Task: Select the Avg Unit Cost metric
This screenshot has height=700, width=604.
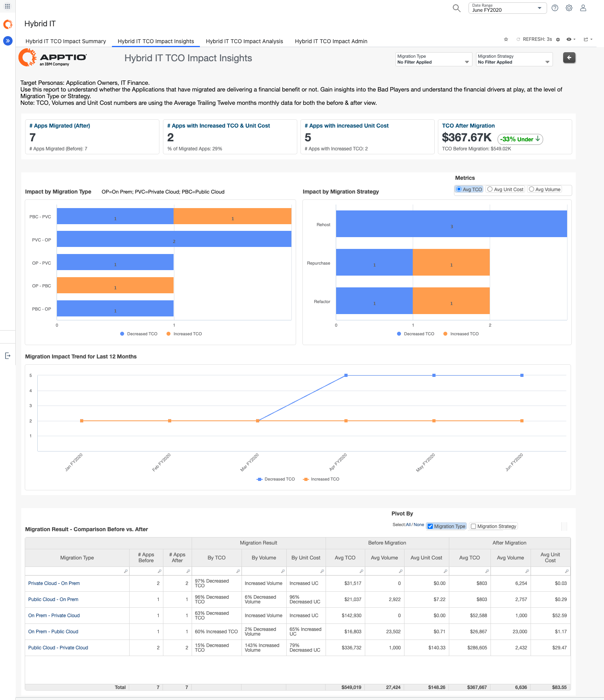Action: pos(490,189)
